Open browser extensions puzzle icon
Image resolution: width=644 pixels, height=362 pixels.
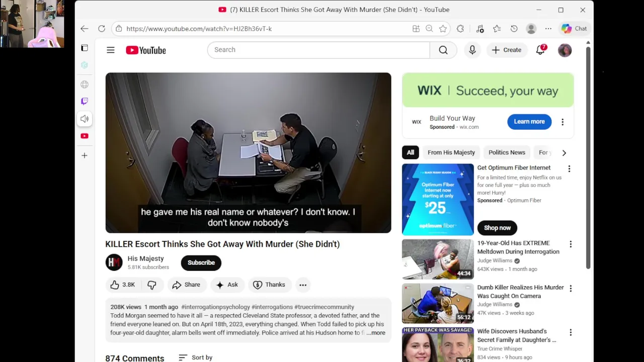click(460, 29)
